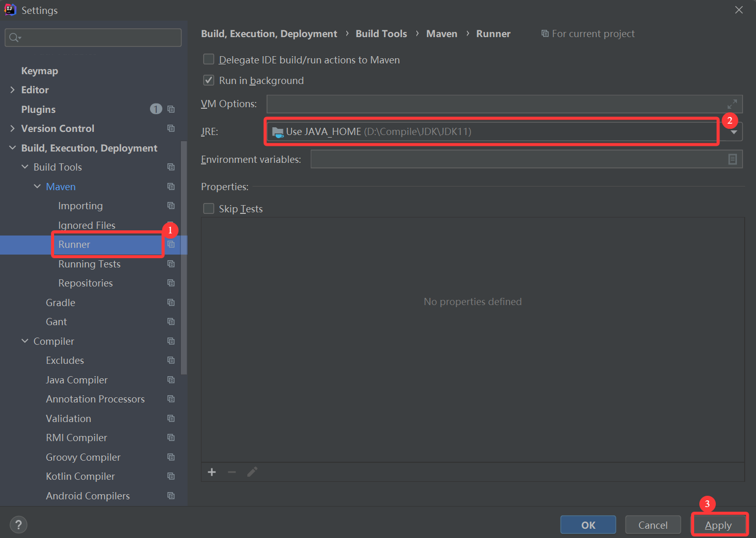Click the project icon beside Maven
This screenshot has height=538, width=756.
coord(171,187)
